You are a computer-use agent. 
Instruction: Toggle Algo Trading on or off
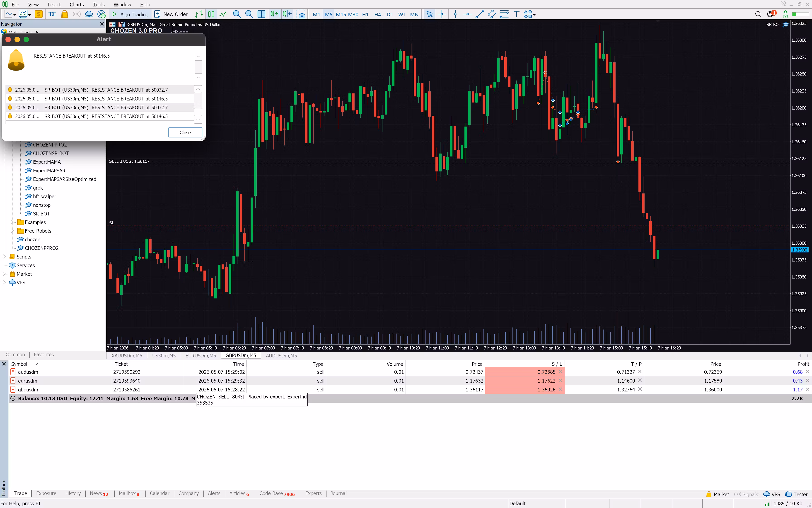(x=130, y=14)
